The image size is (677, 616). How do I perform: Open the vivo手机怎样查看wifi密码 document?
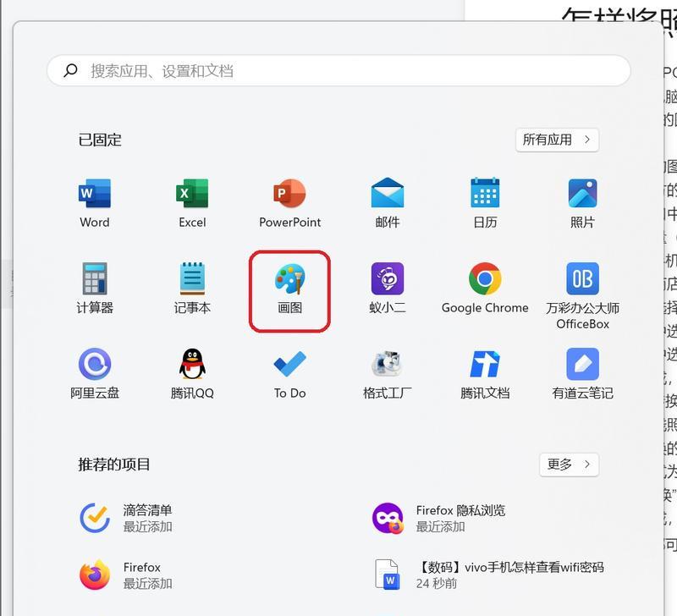pos(488,575)
